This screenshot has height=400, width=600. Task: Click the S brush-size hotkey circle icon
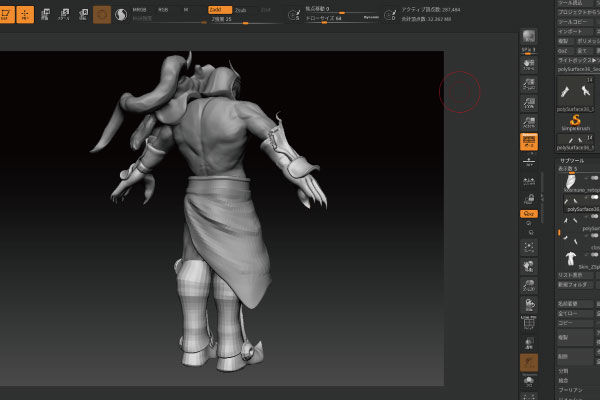[293, 15]
